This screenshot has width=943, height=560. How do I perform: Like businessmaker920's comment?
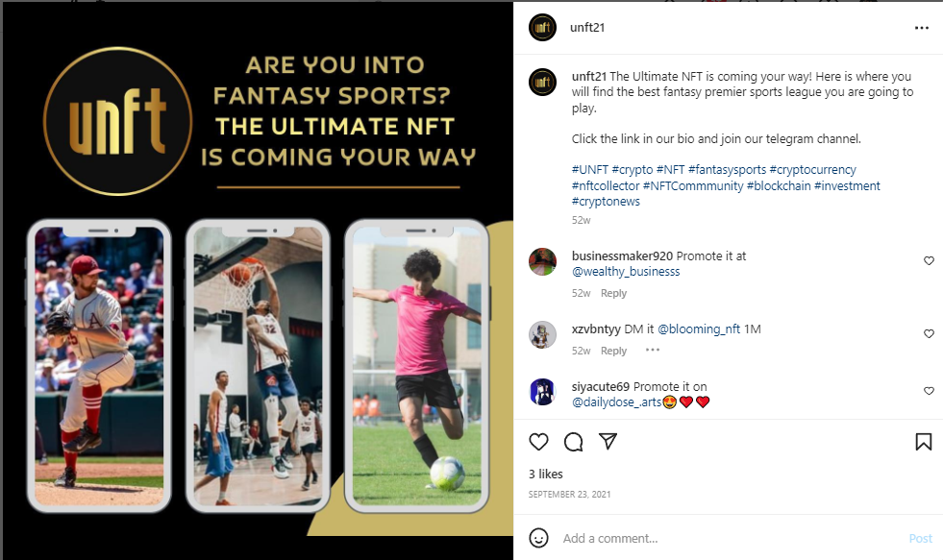click(x=929, y=260)
